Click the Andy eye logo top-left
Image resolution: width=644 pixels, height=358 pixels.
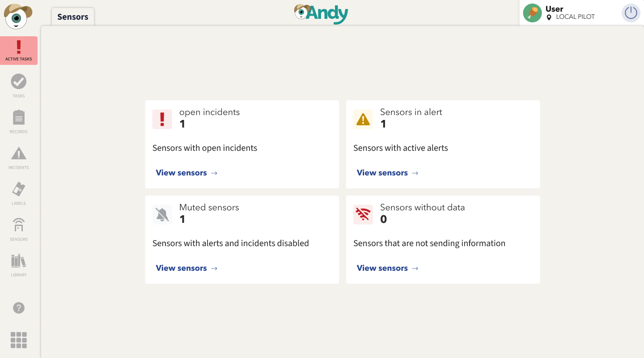17,17
